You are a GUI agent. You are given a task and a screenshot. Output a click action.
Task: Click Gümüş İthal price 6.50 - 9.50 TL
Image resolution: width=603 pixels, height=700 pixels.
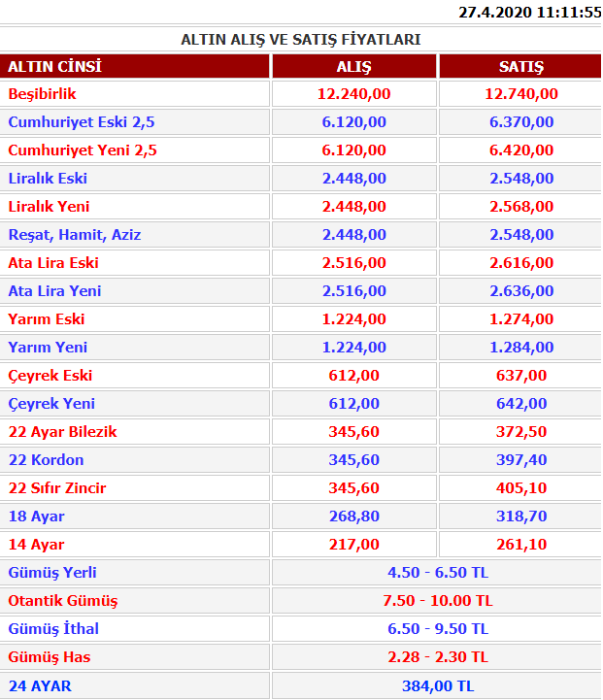438,628
